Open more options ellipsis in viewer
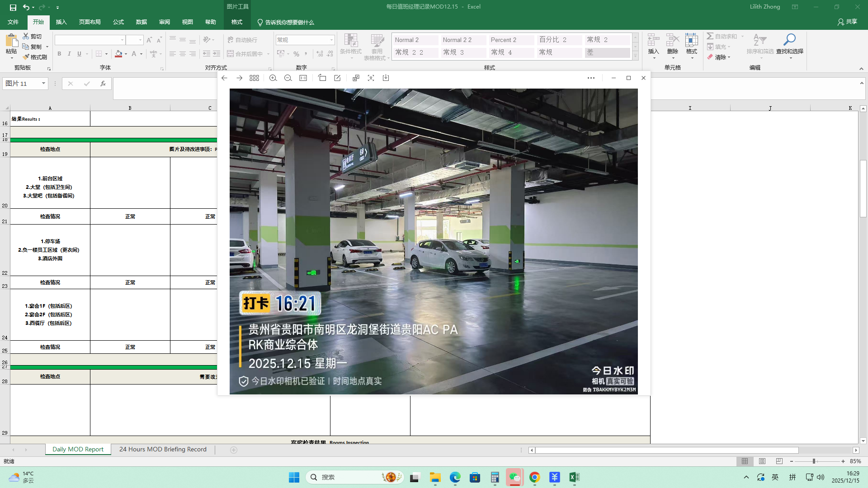The width and height of the screenshot is (868, 488). point(591,78)
